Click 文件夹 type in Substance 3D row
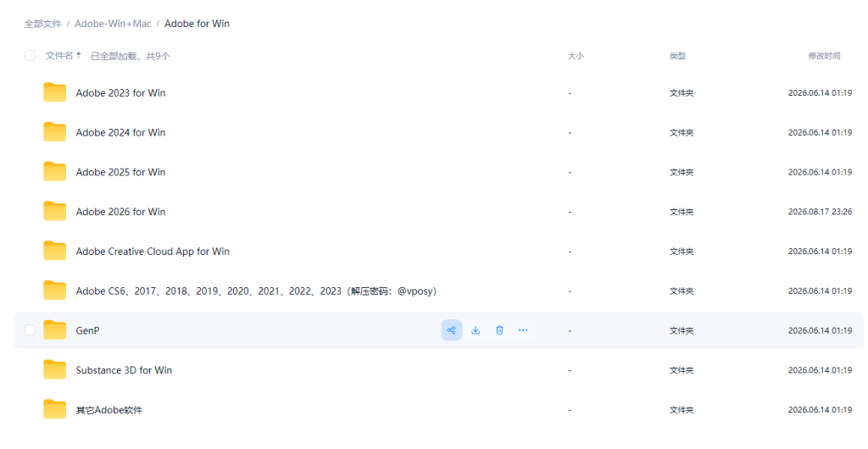The image size is (868, 449). [682, 370]
